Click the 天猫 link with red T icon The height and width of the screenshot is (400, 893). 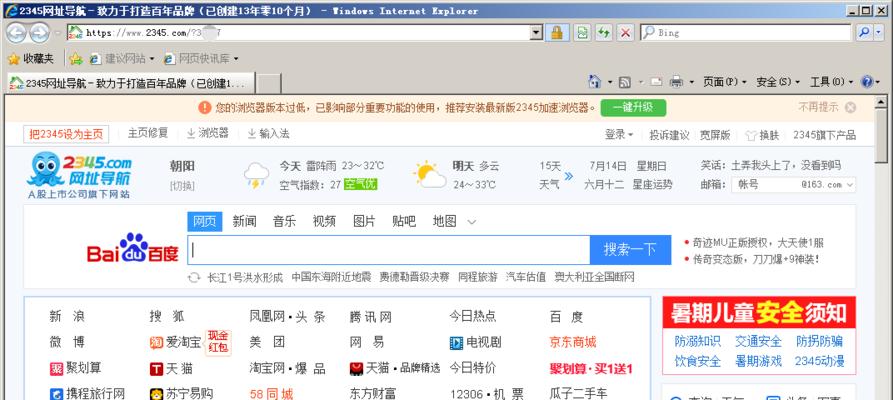click(171, 369)
